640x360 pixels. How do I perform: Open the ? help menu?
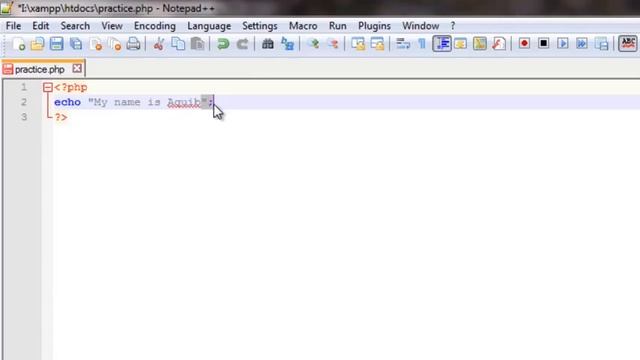(x=453, y=26)
